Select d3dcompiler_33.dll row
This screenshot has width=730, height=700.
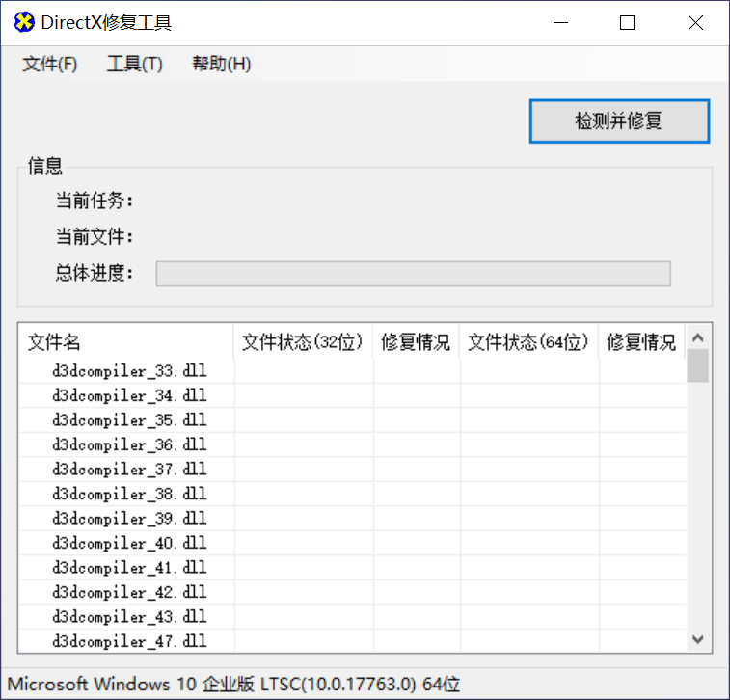coord(352,371)
